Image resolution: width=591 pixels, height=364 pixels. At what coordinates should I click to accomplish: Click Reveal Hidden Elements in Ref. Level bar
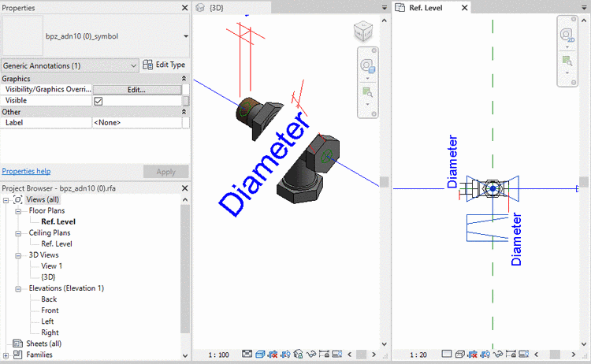point(511,354)
